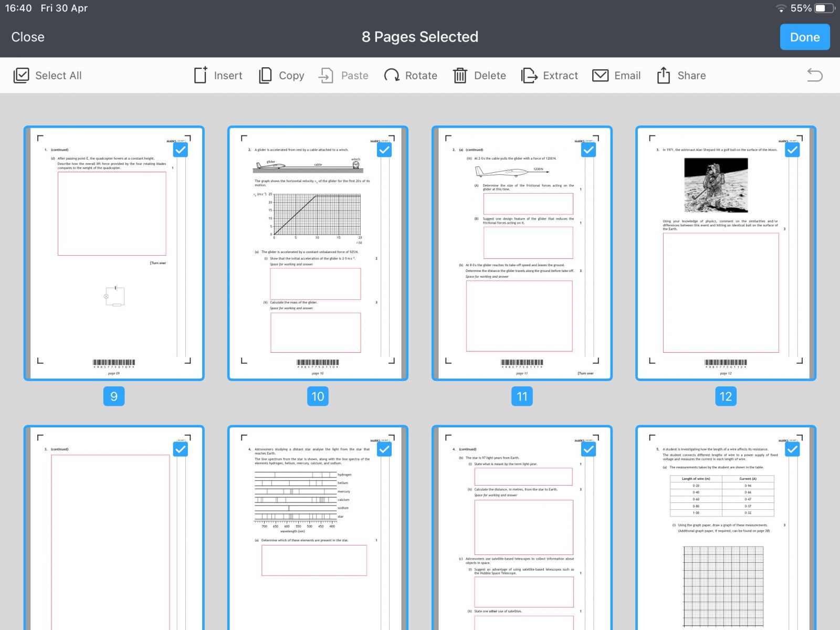Tap the Rotate icon
840x630 pixels.
392,76
